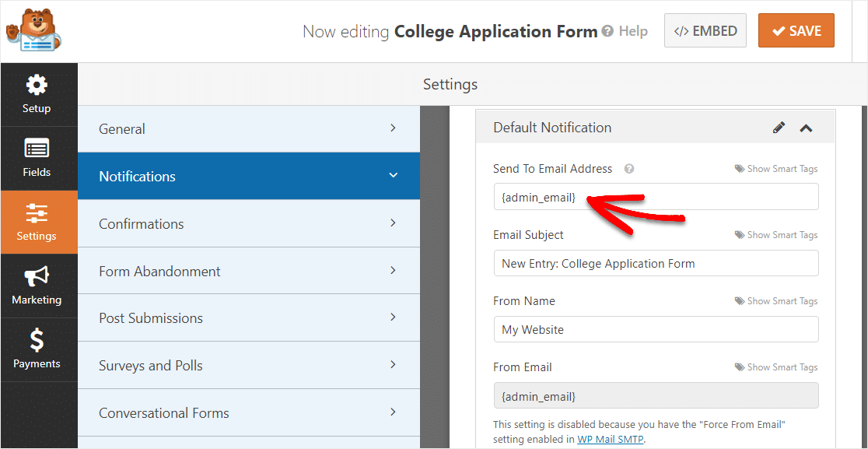Click the Email Subject input field
The height and width of the screenshot is (449, 868).
(x=656, y=263)
